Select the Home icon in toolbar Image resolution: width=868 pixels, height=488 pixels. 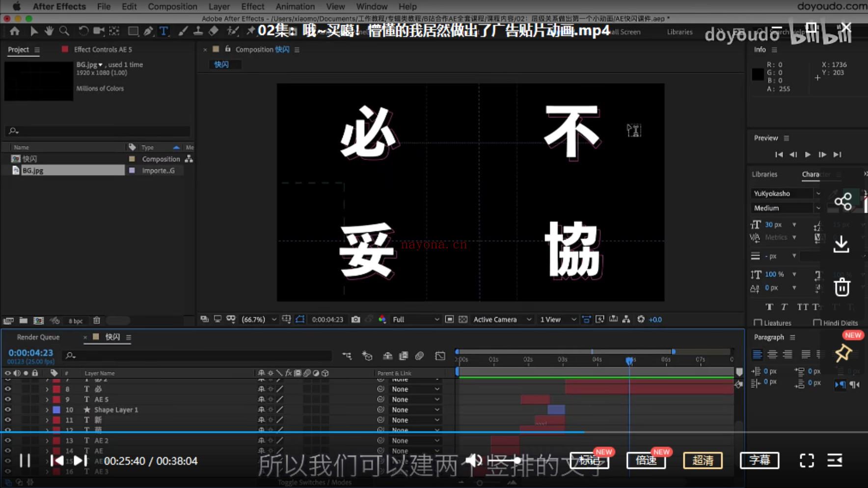pyautogui.click(x=15, y=31)
